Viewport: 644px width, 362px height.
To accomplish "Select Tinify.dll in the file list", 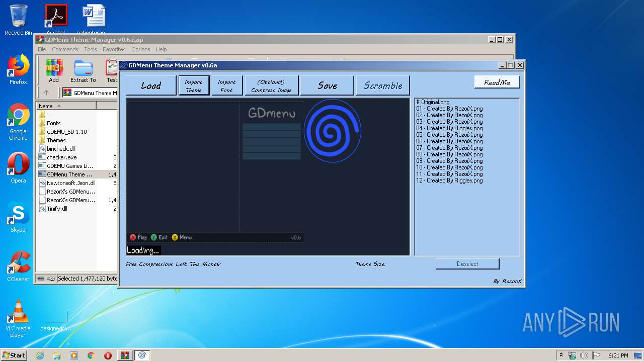I will 53,209.
